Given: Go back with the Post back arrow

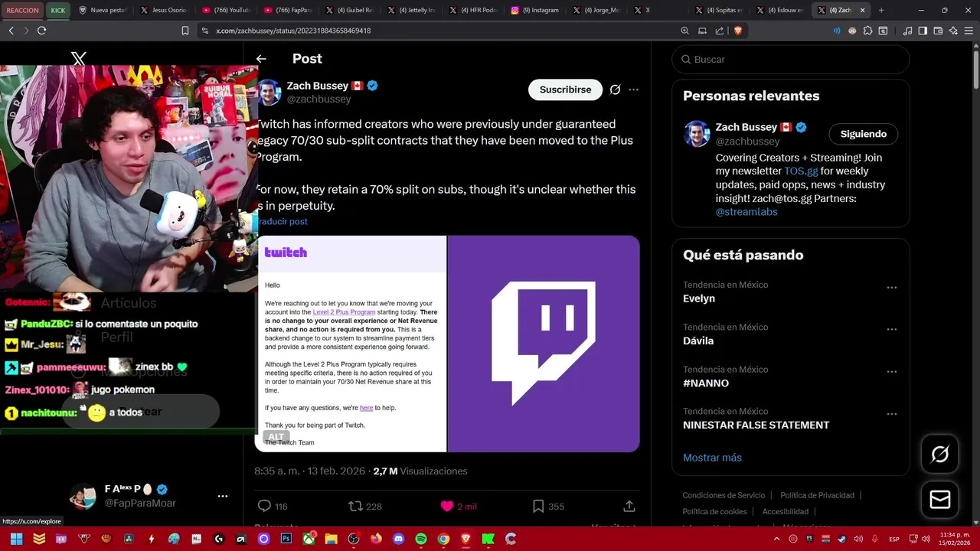Looking at the screenshot, I should (261, 59).
